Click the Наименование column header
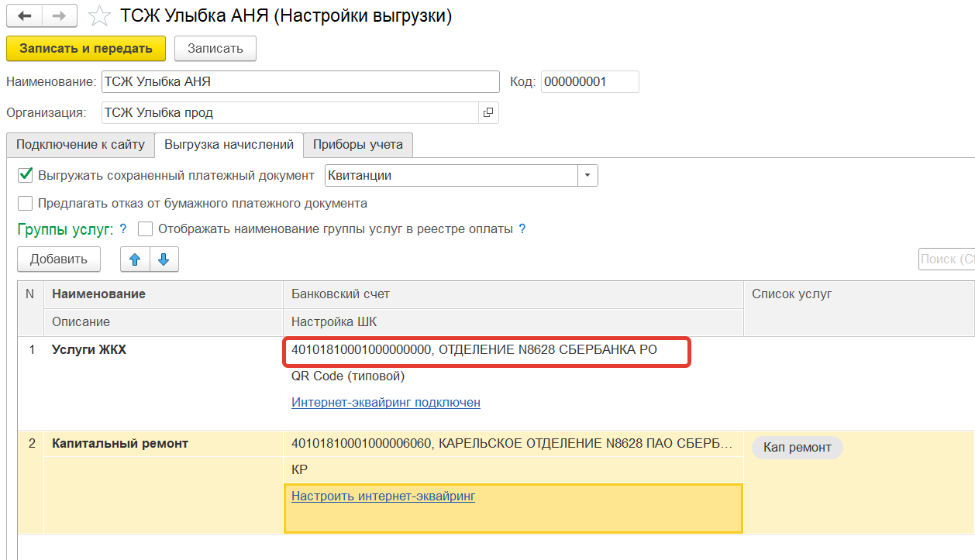The width and height of the screenshot is (975, 560). tap(164, 294)
